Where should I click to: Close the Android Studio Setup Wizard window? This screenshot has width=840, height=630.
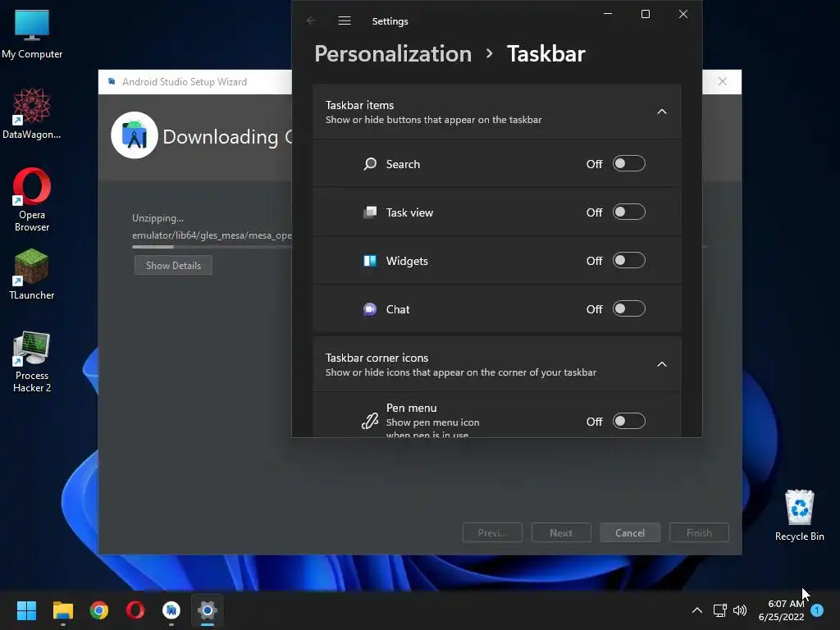coord(723,81)
